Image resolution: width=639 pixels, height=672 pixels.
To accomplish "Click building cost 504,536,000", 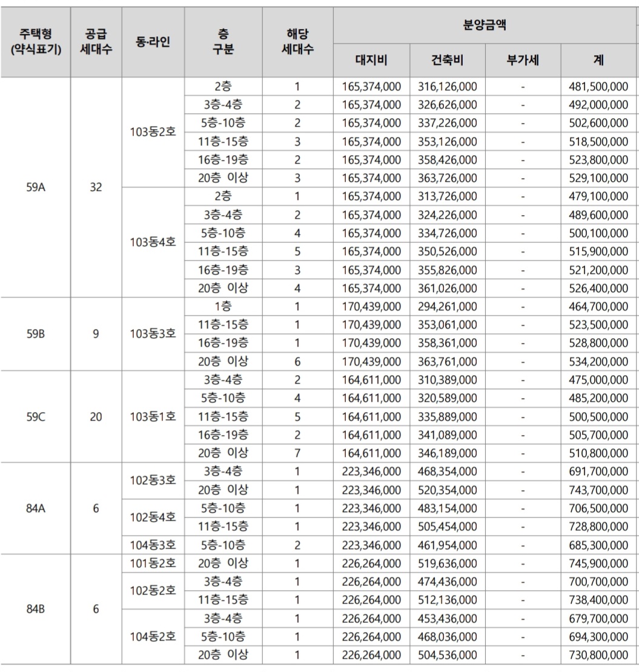I will coord(448,655).
